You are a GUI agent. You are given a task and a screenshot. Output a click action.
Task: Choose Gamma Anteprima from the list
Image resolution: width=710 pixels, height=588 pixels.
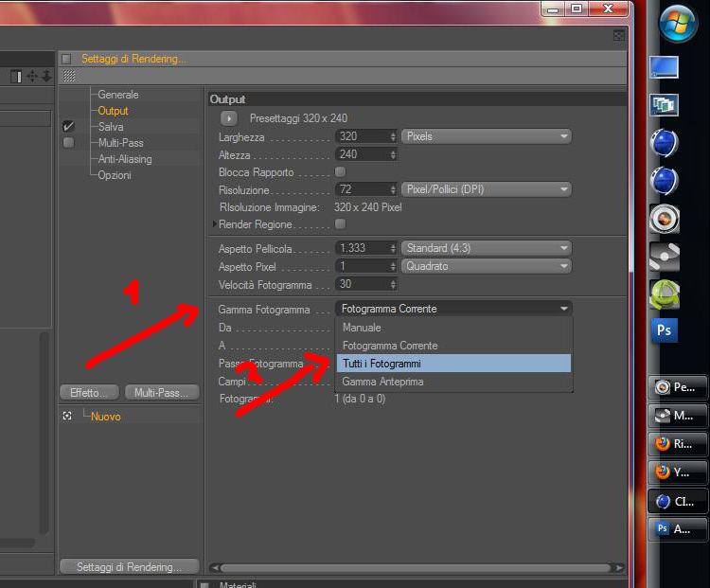(453, 382)
